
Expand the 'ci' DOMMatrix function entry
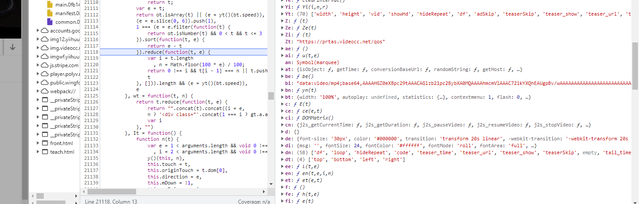point(283,118)
